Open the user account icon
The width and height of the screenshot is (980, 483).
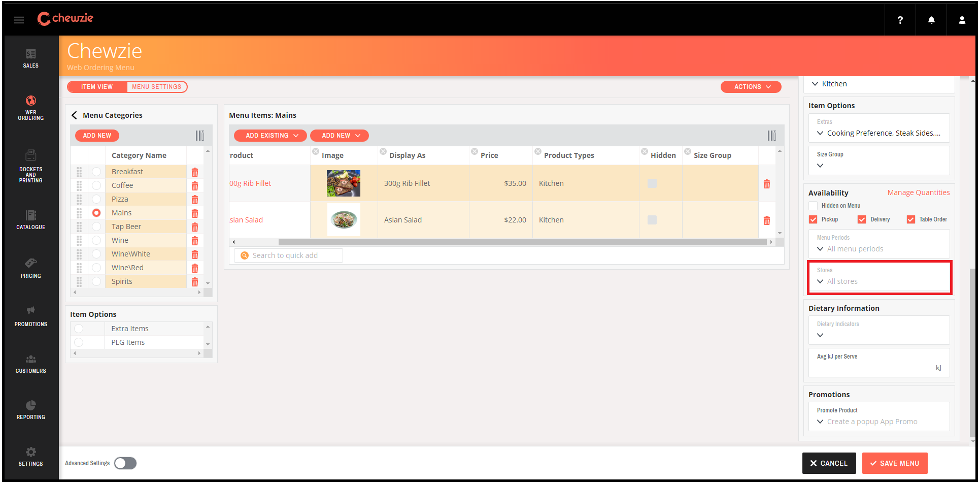point(962,20)
